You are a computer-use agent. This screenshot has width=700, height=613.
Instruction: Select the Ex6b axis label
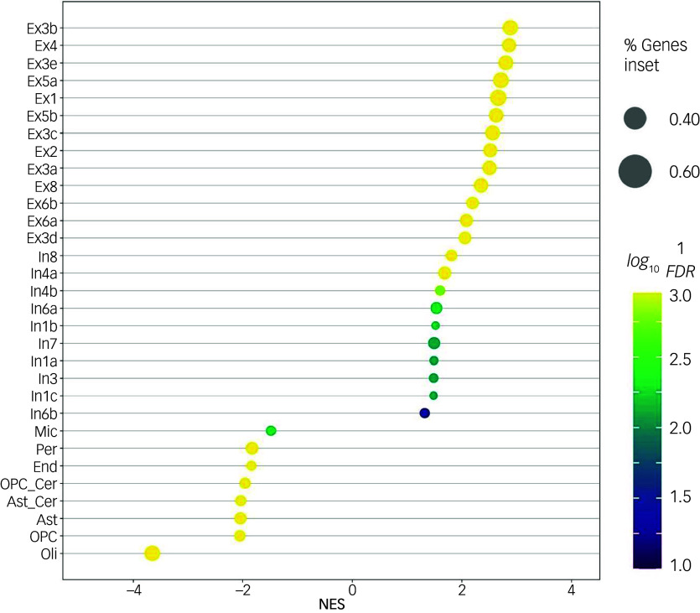point(42,204)
